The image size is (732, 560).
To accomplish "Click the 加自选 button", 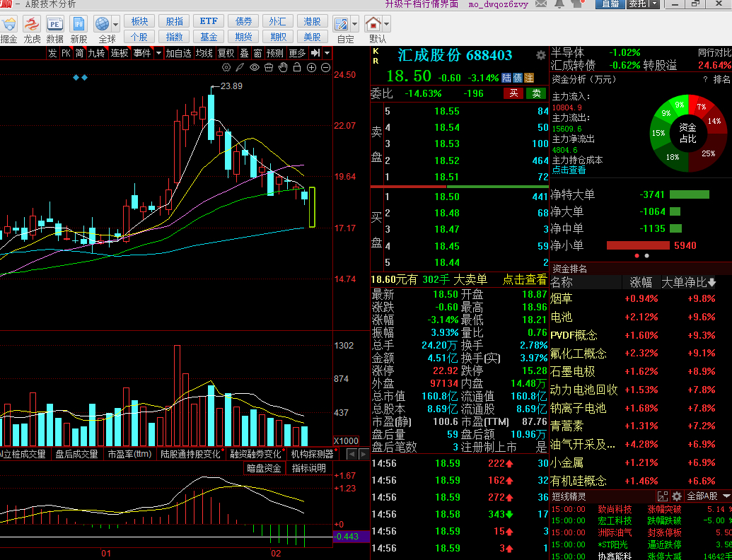I will coord(179,53).
